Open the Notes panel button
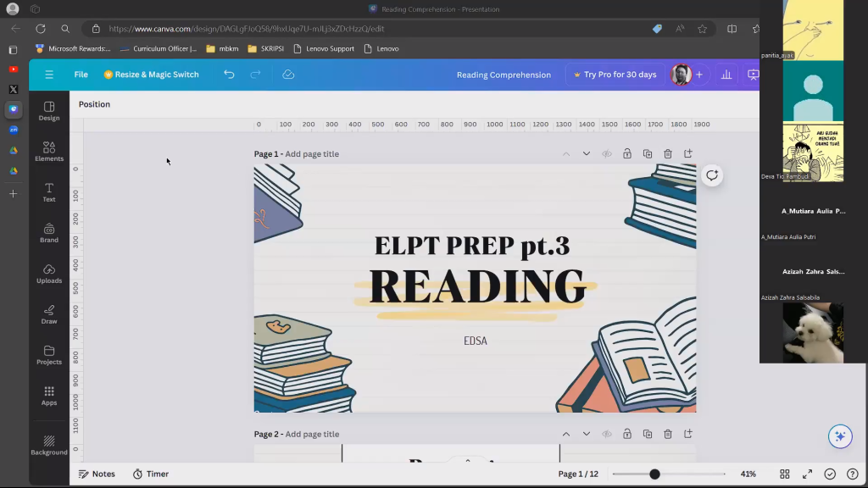The image size is (868, 488). (x=97, y=474)
